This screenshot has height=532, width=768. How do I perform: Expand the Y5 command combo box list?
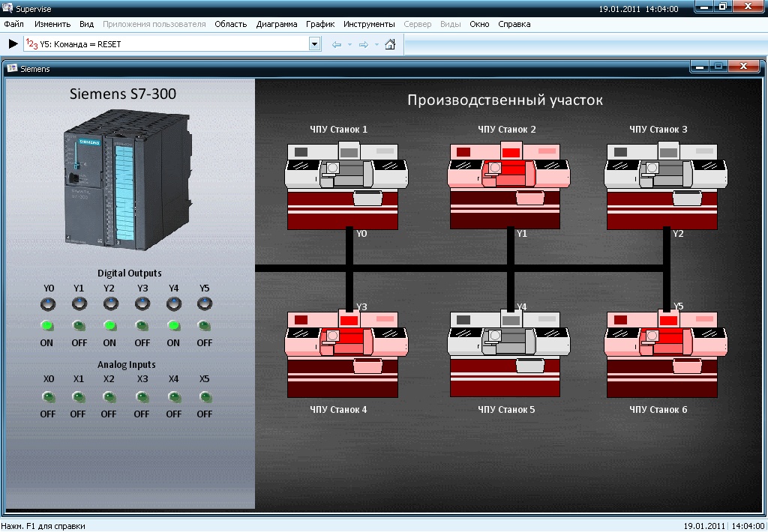(x=314, y=44)
